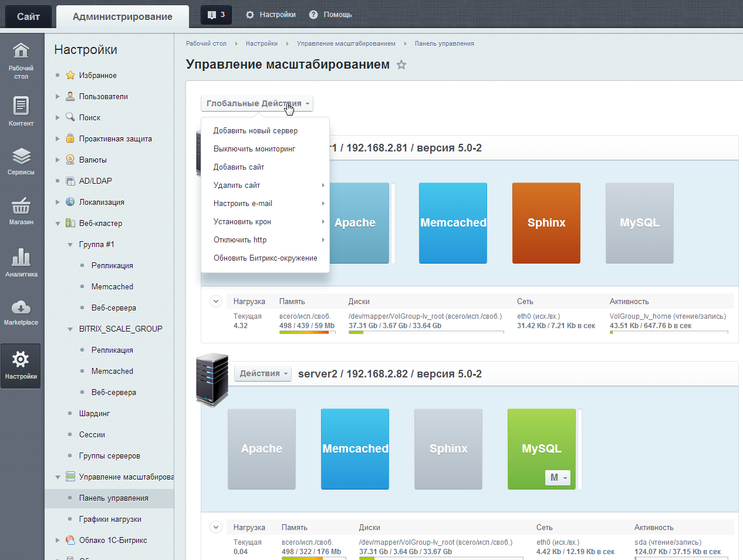743x560 pixels.
Task: Switch to the Сайт tab
Action: pyautogui.click(x=28, y=16)
